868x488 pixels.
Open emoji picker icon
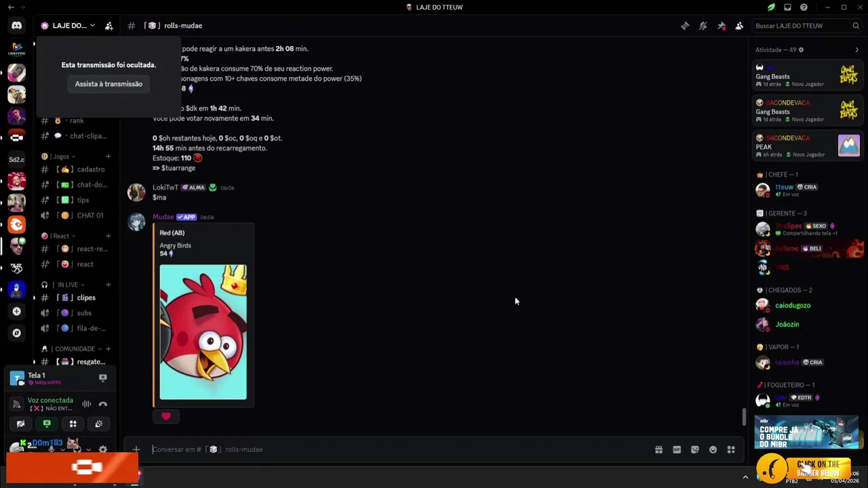point(713,449)
